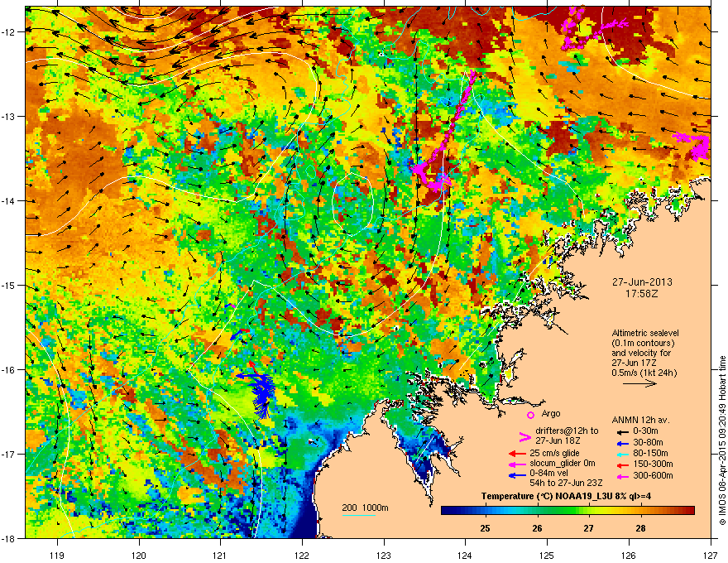This screenshot has width=728, height=563.
Task: Click the time text '17:58Z'
Action: point(642,294)
